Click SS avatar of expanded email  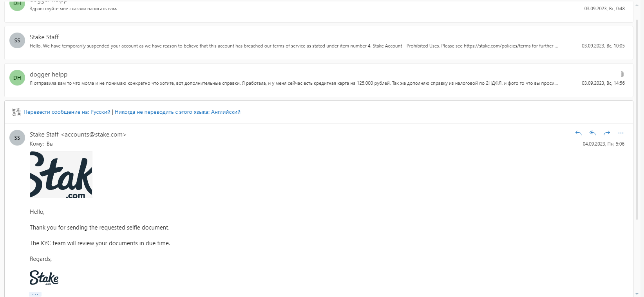pyautogui.click(x=17, y=138)
